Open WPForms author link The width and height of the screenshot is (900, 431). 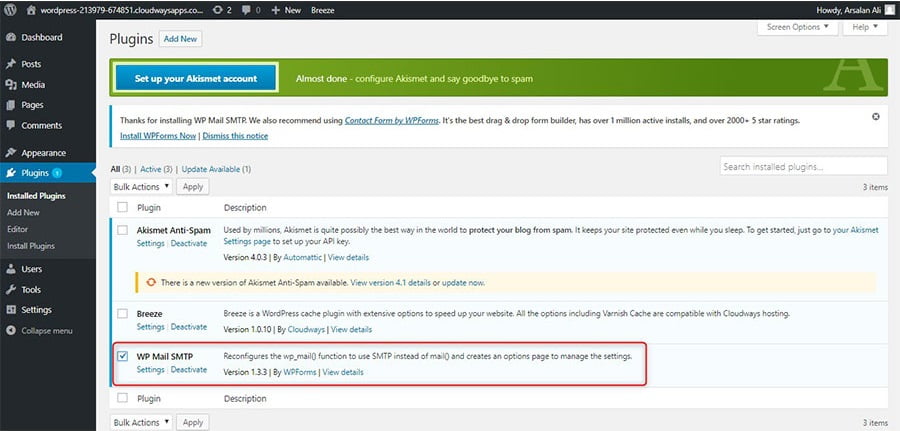point(300,372)
